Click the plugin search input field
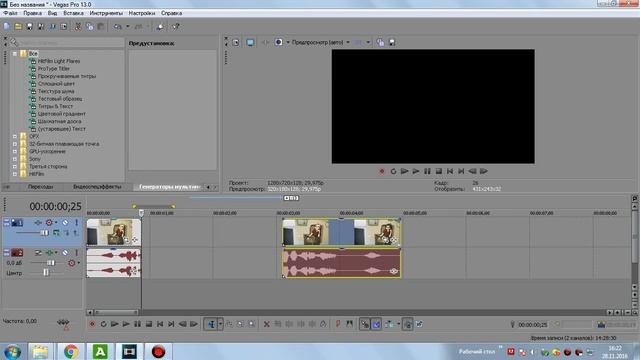This screenshot has width=640, height=360. 71,42
